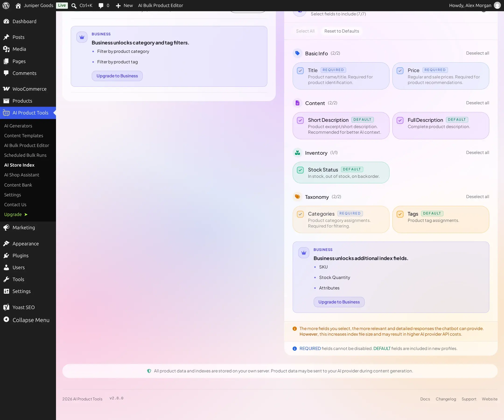This screenshot has height=420, width=504.
Task: Toggle the Short Description checkbox
Action: [300, 120]
